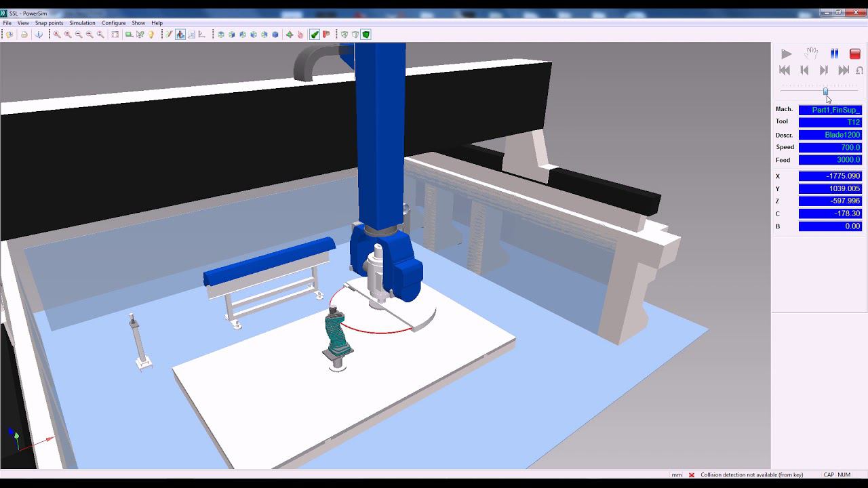
Task: Click the C axis value -178.30
Action: click(x=830, y=213)
